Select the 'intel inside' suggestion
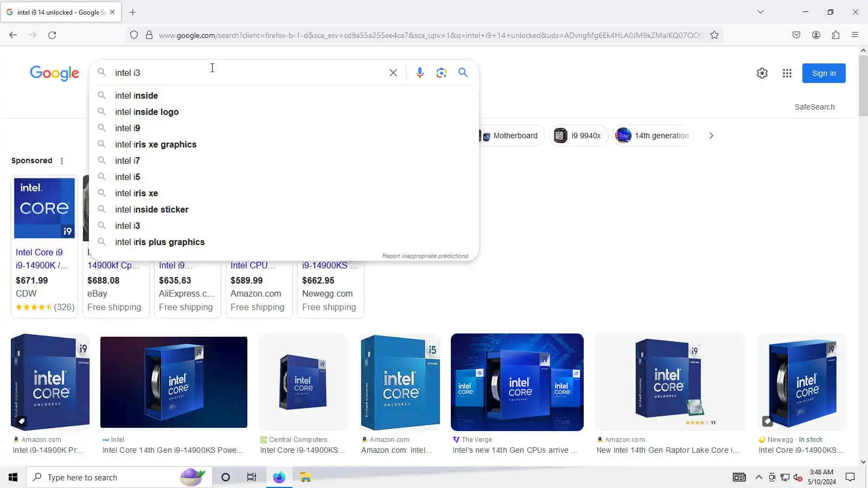 coord(284,95)
